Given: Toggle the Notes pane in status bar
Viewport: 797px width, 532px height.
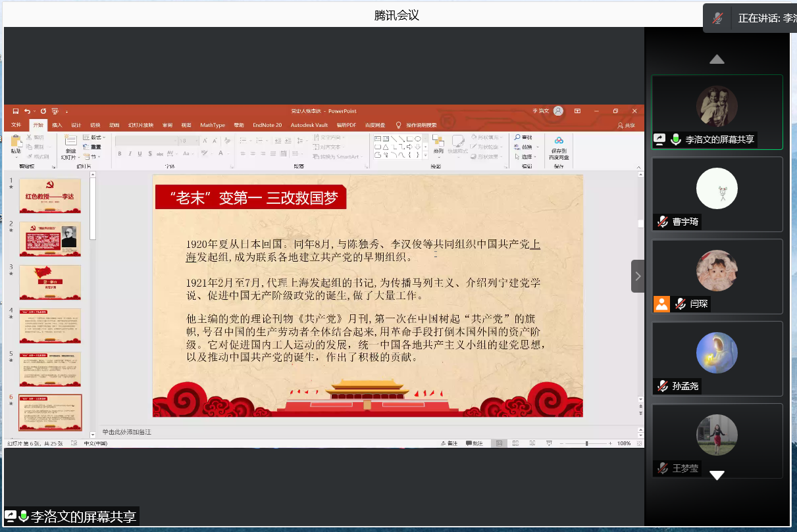Looking at the screenshot, I should click(450, 444).
